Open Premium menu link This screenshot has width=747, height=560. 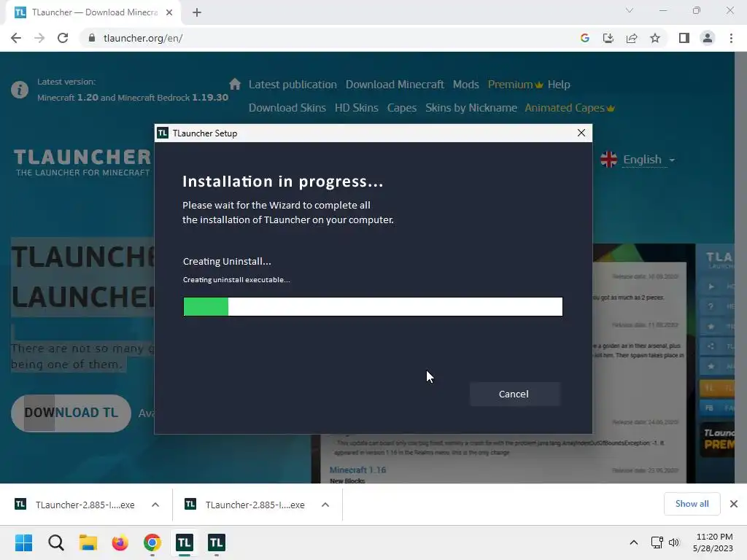click(515, 85)
